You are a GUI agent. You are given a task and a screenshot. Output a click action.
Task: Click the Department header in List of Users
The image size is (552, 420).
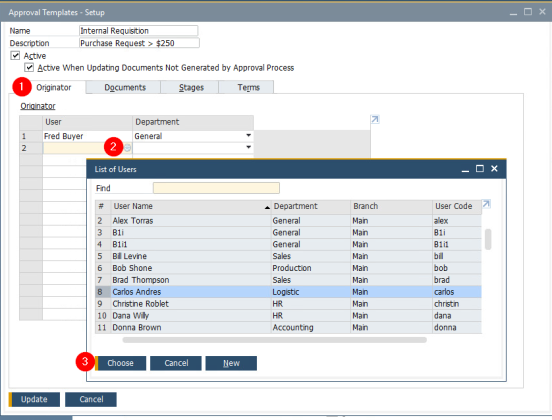tap(310, 206)
